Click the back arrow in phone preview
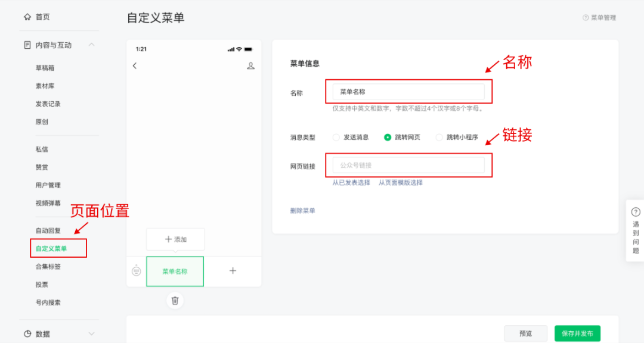644x343 pixels. [x=135, y=66]
